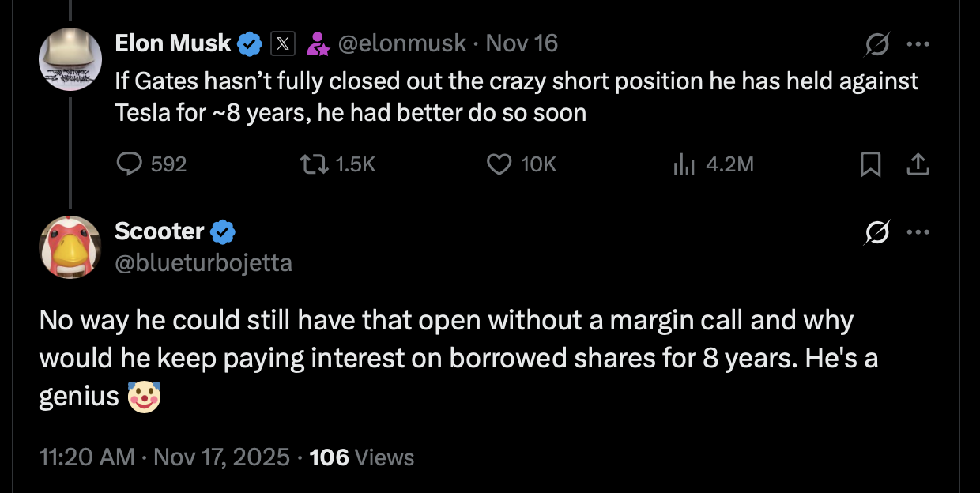The width and height of the screenshot is (980, 493).
Task: Open Elon Musk's profile picture
Action: click(70, 59)
